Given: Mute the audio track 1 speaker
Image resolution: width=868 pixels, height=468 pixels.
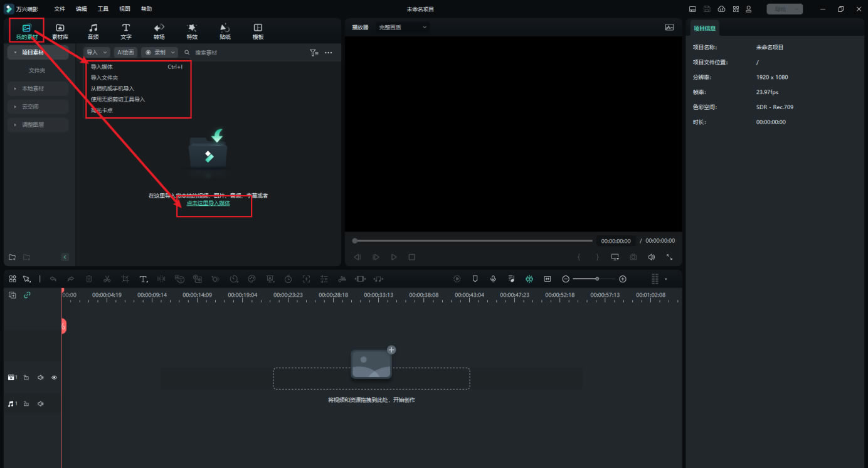Looking at the screenshot, I should tap(41, 404).
